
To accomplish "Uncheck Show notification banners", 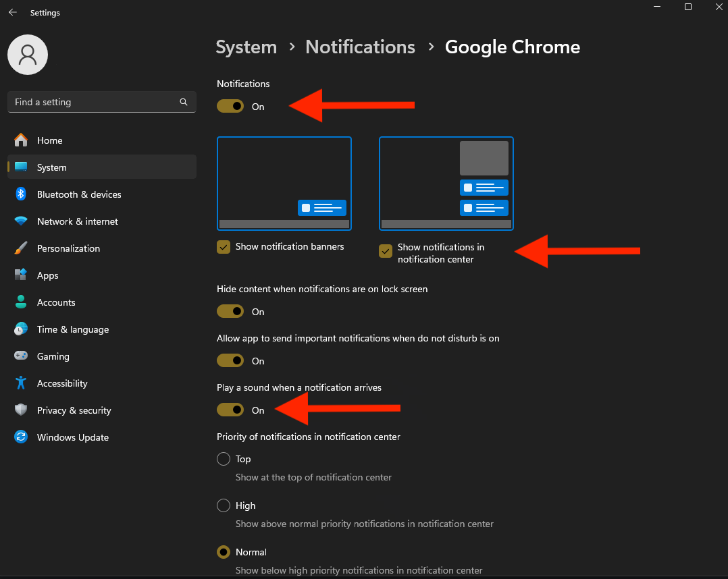I will tap(224, 247).
